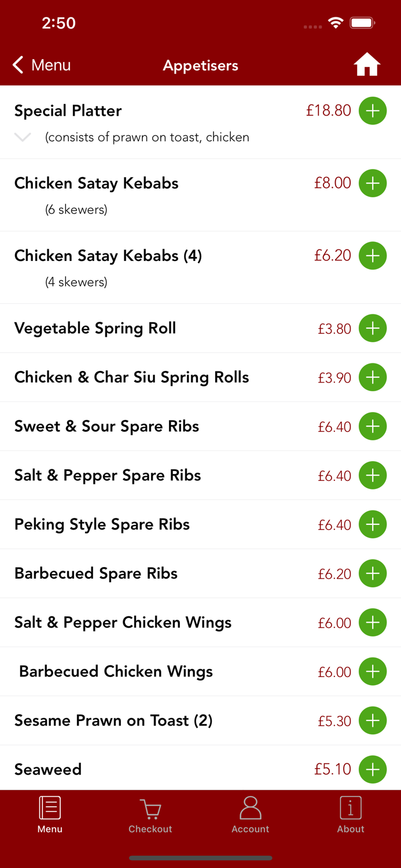Image resolution: width=401 pixels, height=868 pixels.
Task: Go back to the Menu screen
Action: pos(41,65)
